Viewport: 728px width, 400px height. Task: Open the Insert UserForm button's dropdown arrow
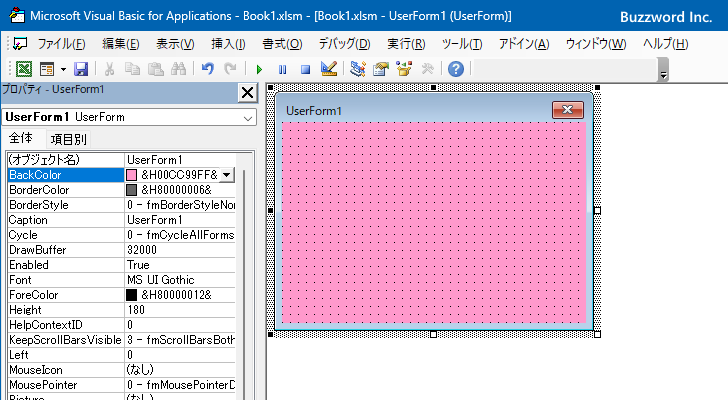click(63, 69)
